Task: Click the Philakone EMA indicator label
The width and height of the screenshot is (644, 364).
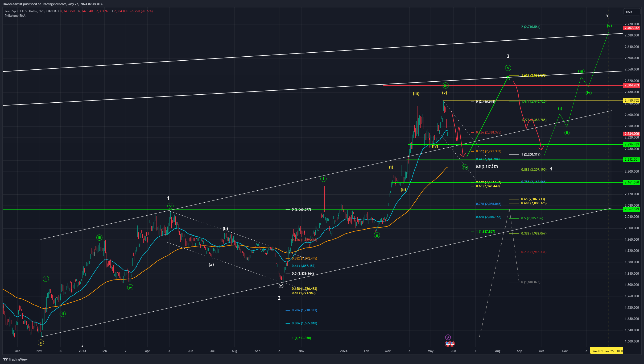Action: tap(15, 16)
